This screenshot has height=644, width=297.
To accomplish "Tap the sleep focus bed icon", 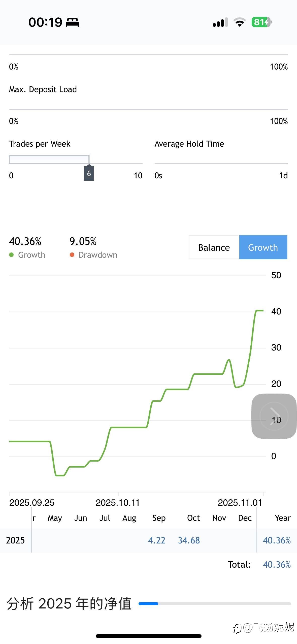I will coord(73,22).
